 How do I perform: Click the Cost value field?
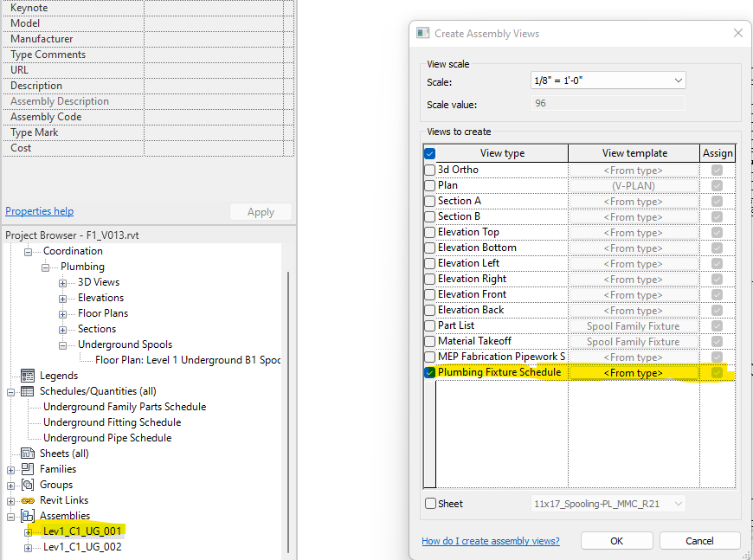216,147
